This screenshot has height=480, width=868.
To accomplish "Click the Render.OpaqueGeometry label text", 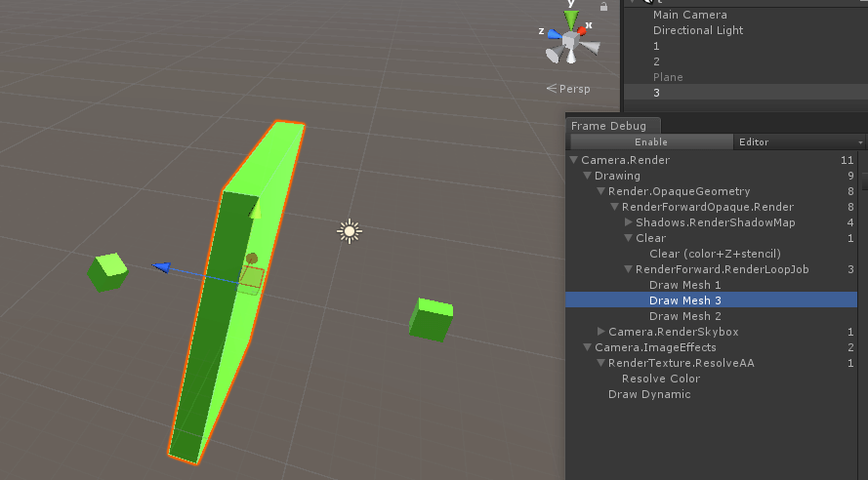I will [x=680, y=191].
